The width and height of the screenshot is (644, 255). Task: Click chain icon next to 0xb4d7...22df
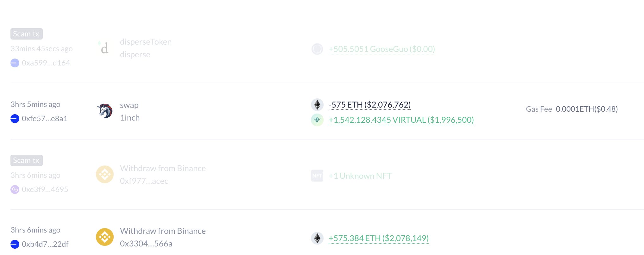coord(15,244)
